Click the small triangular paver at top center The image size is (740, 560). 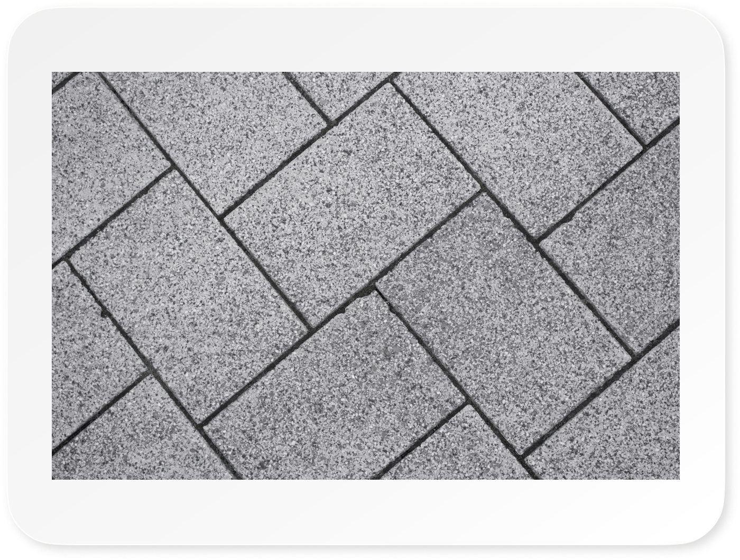[x=338, y=91]
